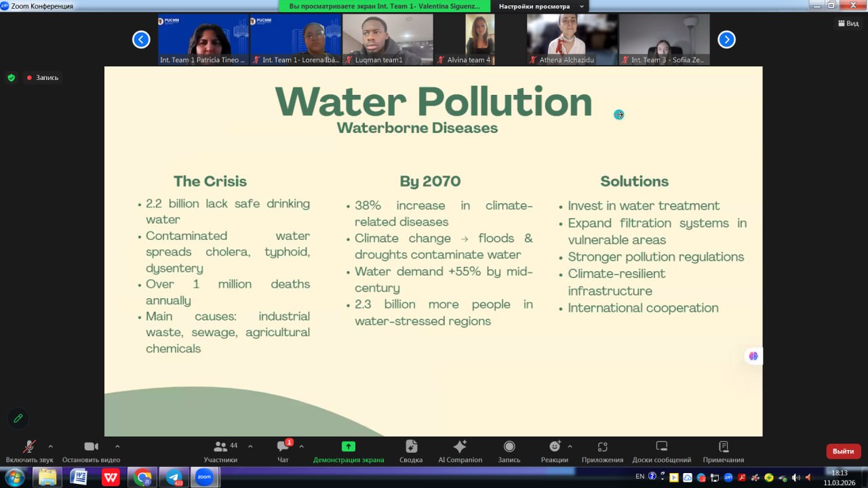This screenshot has width=868, height=488.
Task: Expand audio options arrow next to microphone
Action: click(50, 446)
